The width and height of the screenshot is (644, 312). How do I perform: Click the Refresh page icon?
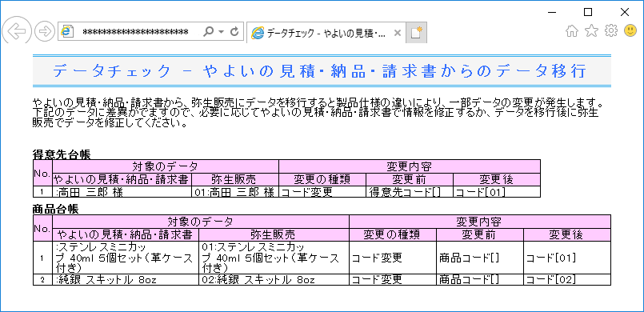(235, 32)
